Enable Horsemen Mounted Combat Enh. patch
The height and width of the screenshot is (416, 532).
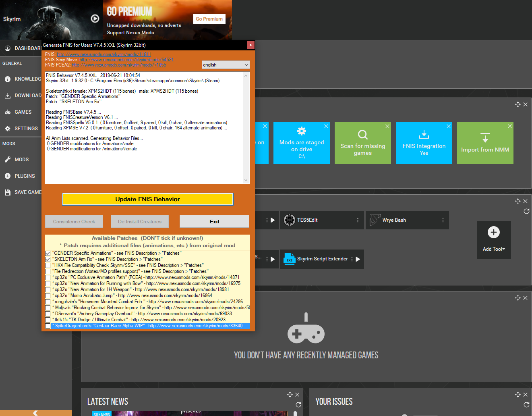(48, 302)
